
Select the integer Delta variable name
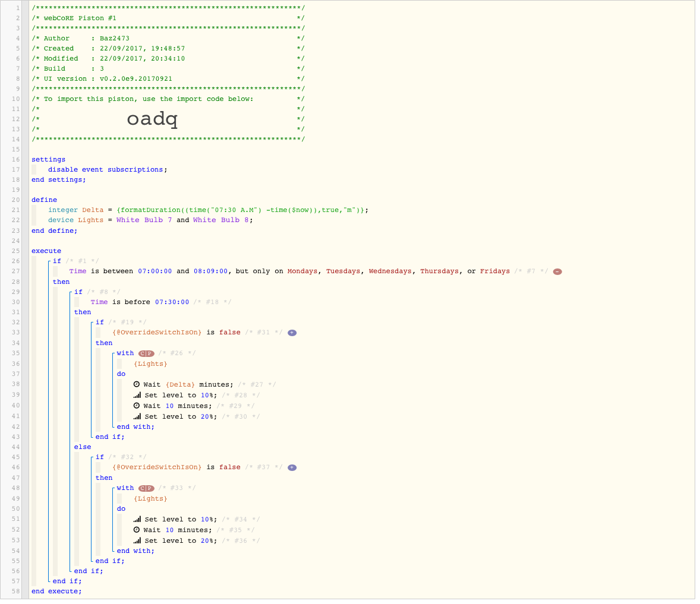click(93, 210)
